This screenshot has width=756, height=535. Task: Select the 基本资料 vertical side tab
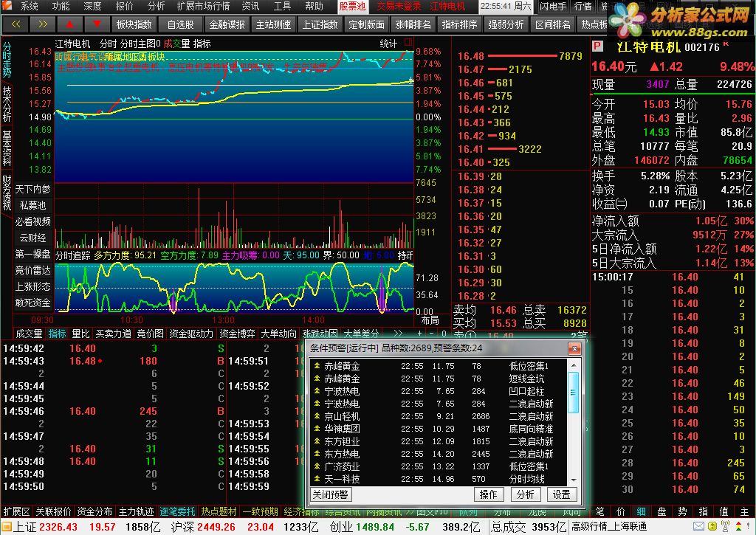(7, 148)
